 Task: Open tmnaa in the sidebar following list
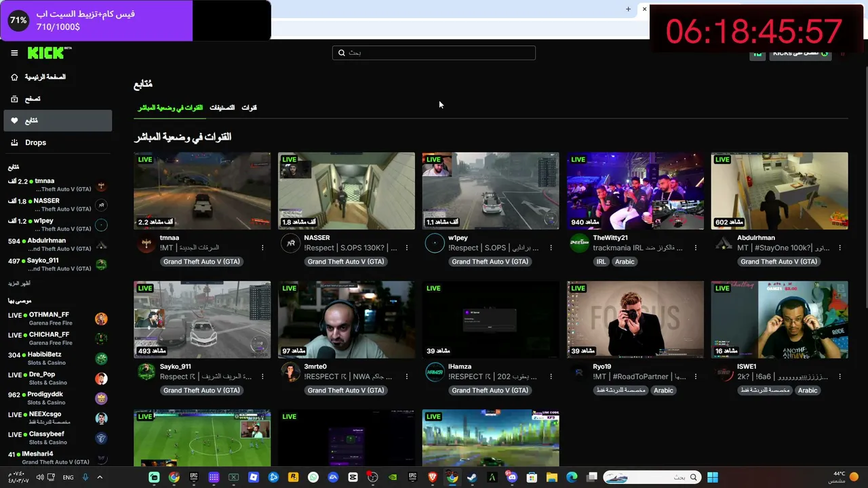pos(58,185)
